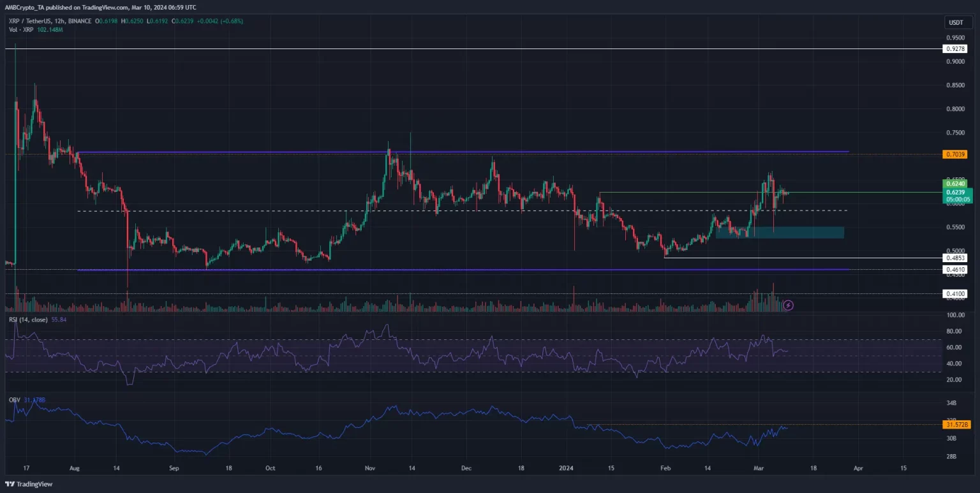This screenshot has height=493, width=980.
Task: Click the 0.4100 price level label
Action: 954,294
